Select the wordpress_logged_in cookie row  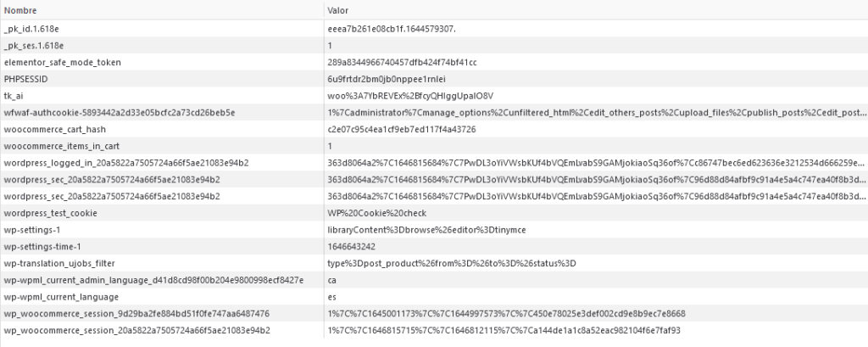pyautogui.click(x=434, y=163)
